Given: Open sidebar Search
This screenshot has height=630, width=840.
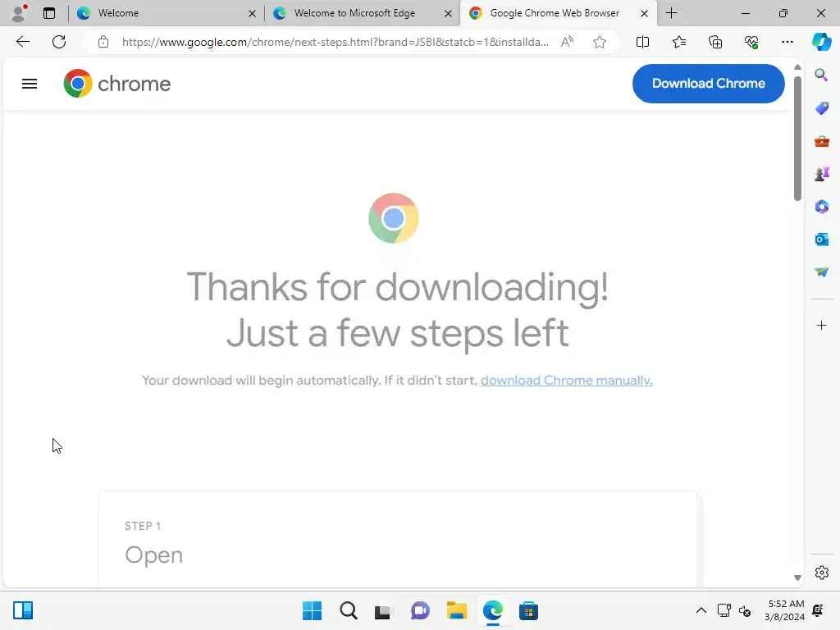Looking at the screenshot, I should click(821, 75).
